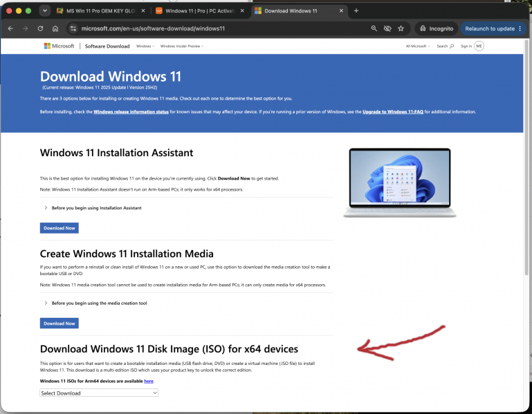Open Upgrade to Windows 11: FAQ link

tap(393, 112)
